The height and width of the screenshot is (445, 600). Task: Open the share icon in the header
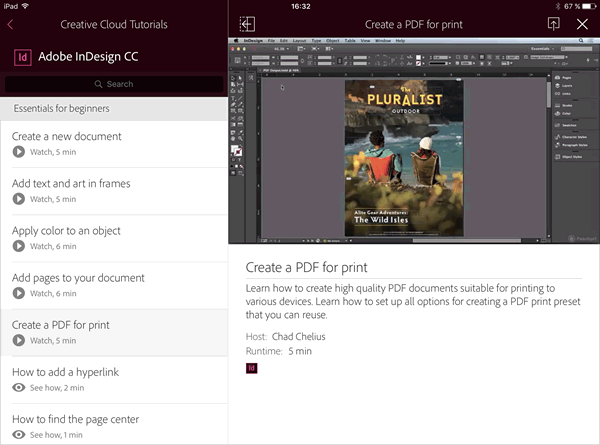click(x=553, y=24)
